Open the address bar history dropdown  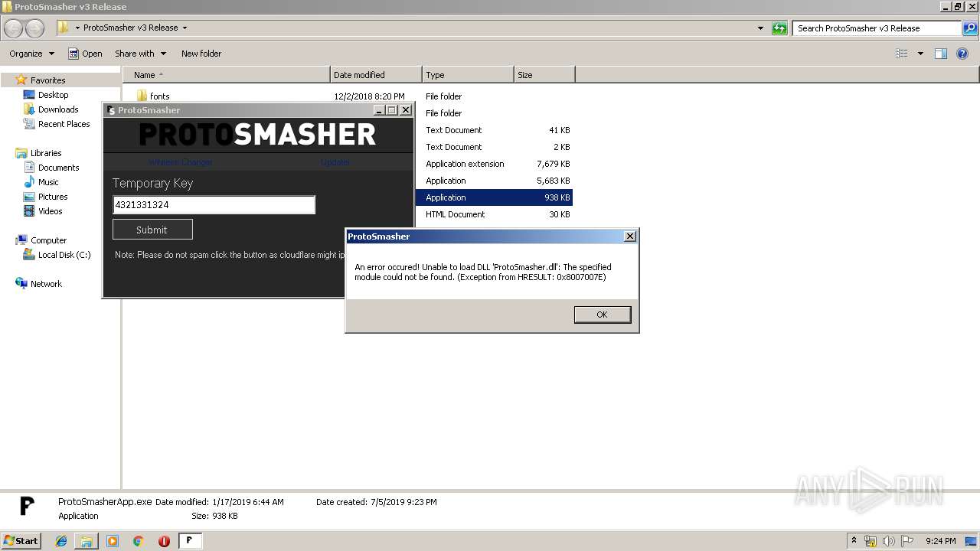[x=760, y=28]
